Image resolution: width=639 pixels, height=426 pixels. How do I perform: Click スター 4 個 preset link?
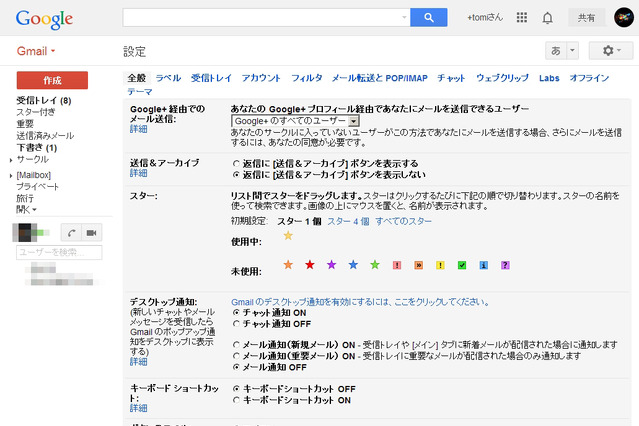(348, 221)
